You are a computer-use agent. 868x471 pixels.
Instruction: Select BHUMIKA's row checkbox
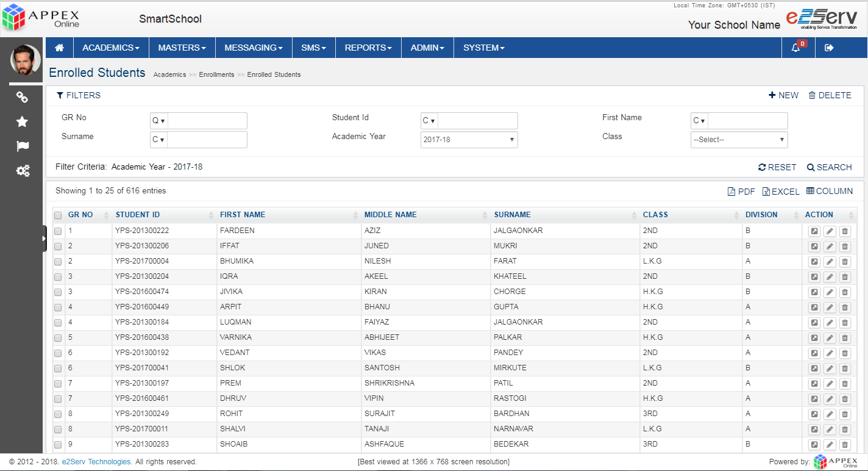tap(58, 262)
